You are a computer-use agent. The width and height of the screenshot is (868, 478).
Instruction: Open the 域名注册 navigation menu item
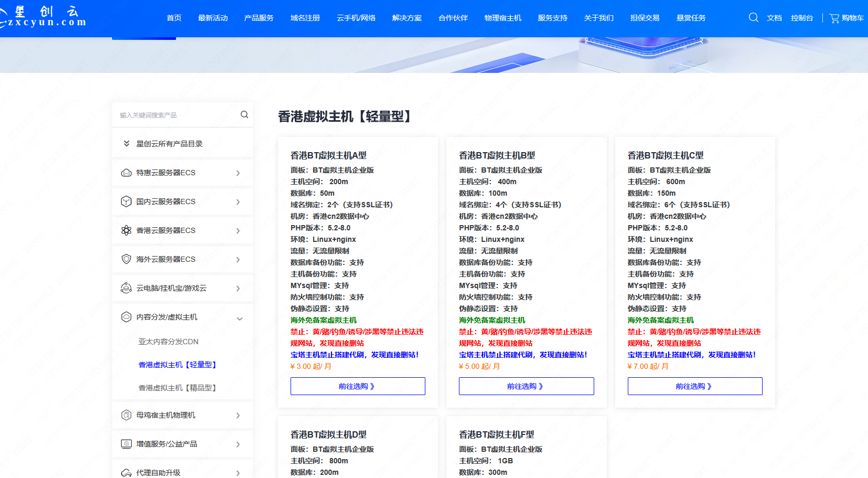305,18
